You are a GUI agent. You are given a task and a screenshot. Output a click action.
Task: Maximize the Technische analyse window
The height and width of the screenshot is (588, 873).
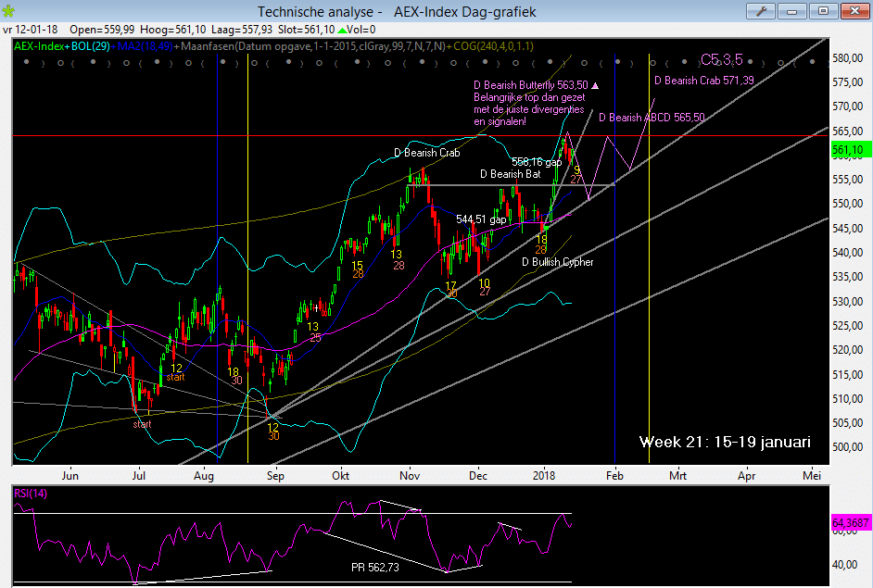pyautogui.click(x=821, y=11)
